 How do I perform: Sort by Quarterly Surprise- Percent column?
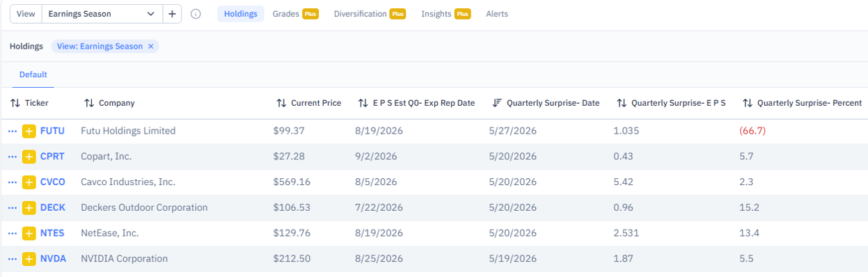pos(802,103)
